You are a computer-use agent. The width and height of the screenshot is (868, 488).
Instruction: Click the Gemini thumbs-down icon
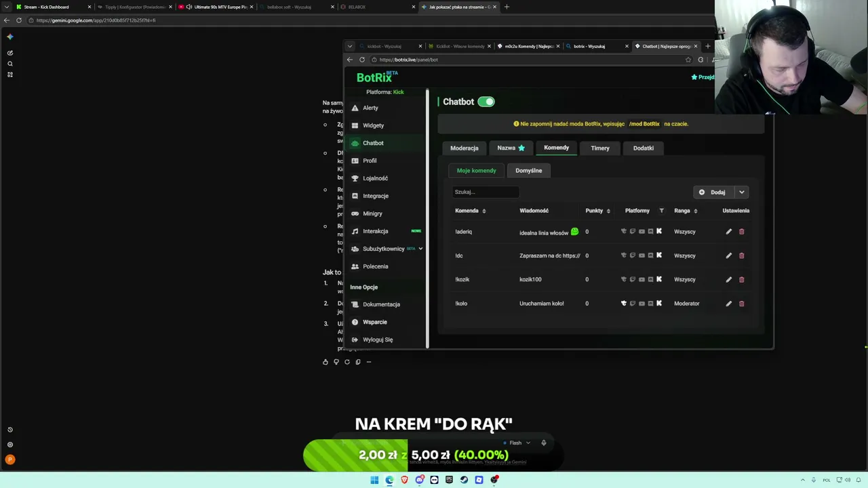click(336, 362)
